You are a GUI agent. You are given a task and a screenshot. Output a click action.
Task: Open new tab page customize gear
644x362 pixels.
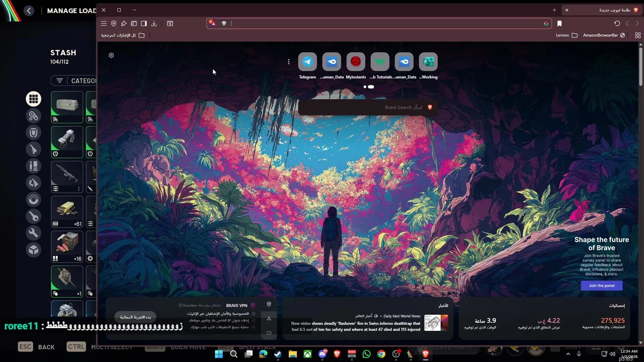coord(111,55)
